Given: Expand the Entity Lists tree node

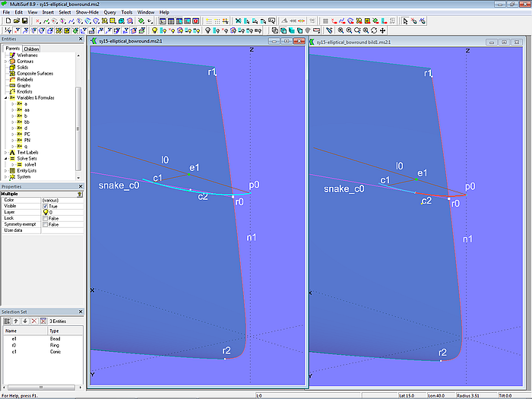Looking at the screenshot, I should coord(5,170).
